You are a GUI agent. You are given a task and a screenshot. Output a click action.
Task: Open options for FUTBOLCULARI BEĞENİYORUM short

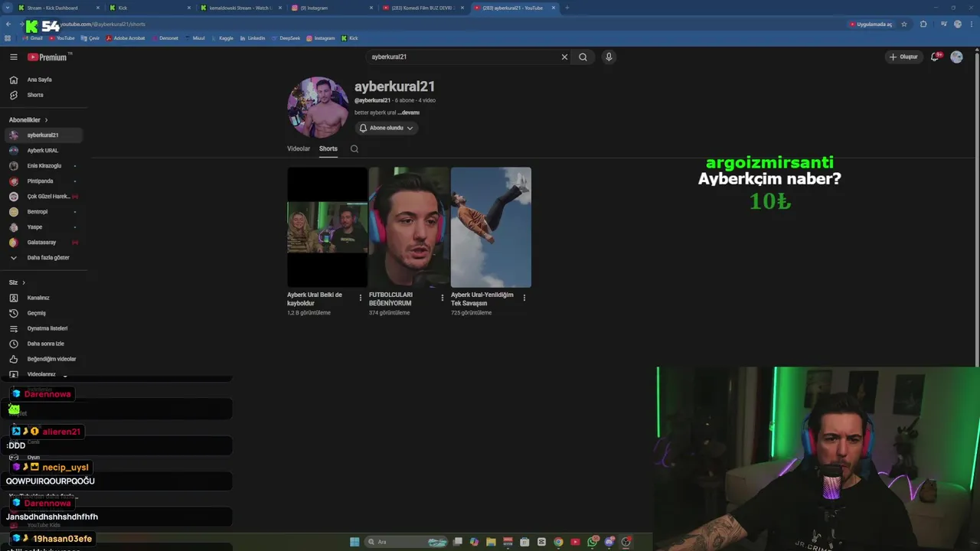[x=442, y=298]
